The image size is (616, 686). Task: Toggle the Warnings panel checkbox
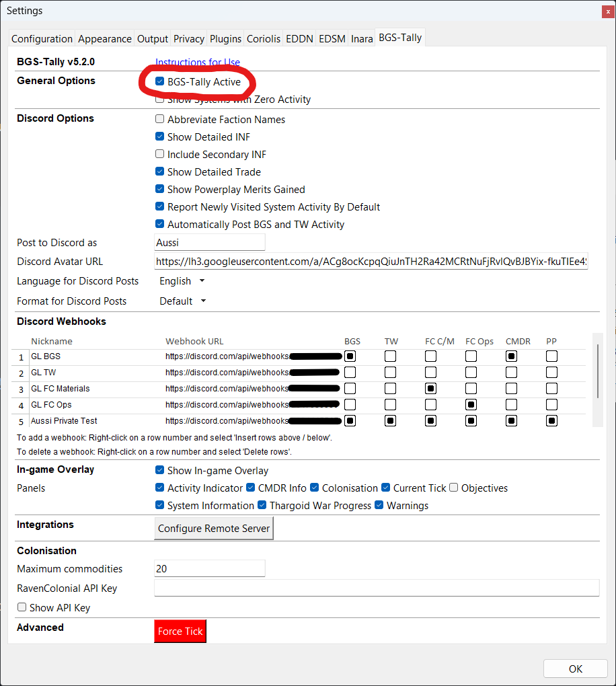coord(379,505)
